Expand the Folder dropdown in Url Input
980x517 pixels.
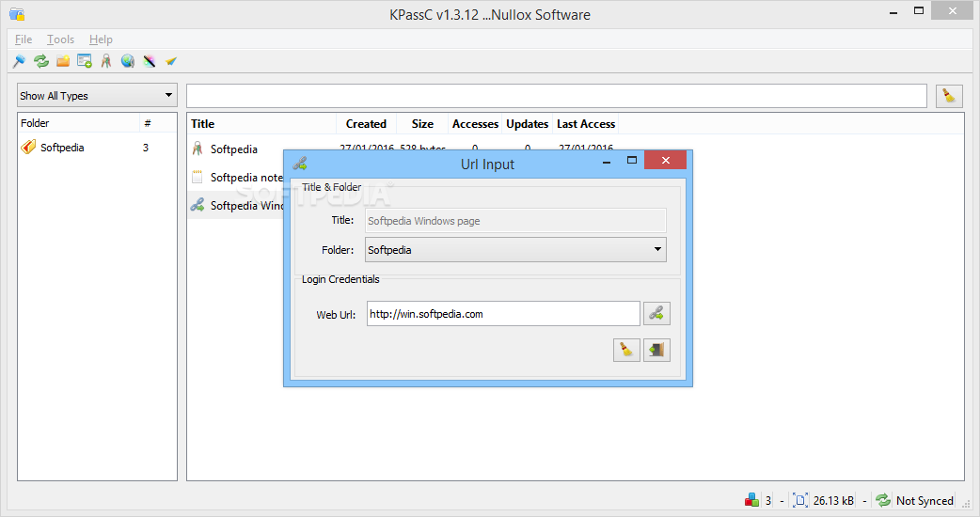(515, 250)
